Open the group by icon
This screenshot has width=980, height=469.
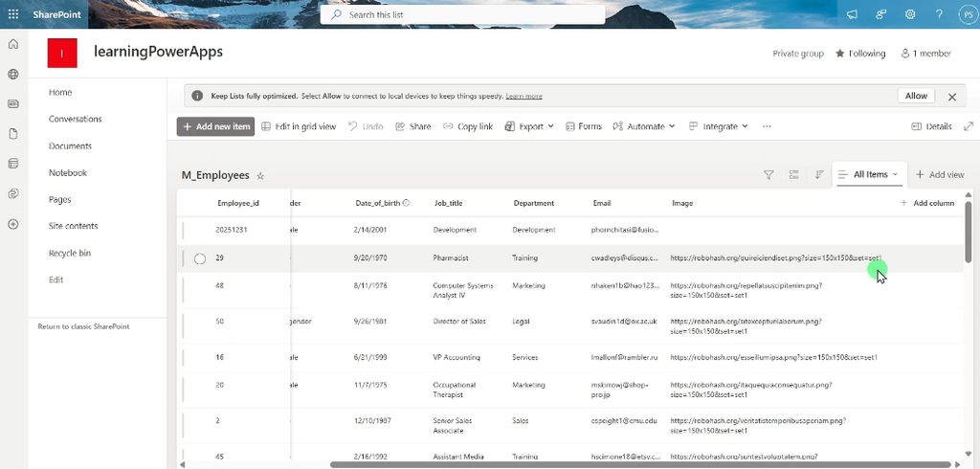[x=793, y=175]
